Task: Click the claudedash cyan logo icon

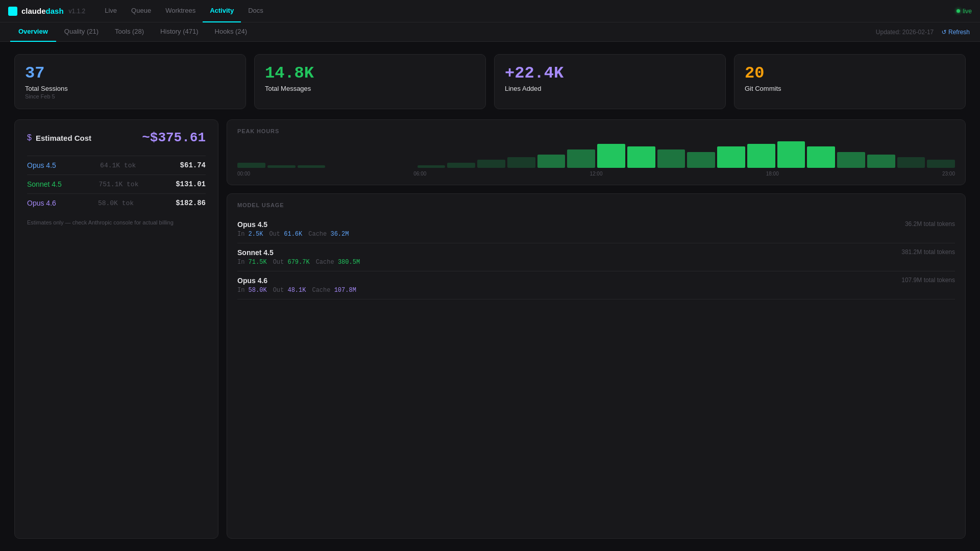Action: pos(13,11)
